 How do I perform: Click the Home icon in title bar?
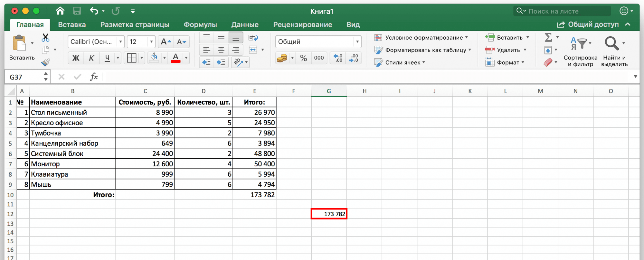click(x=60, y=11)
